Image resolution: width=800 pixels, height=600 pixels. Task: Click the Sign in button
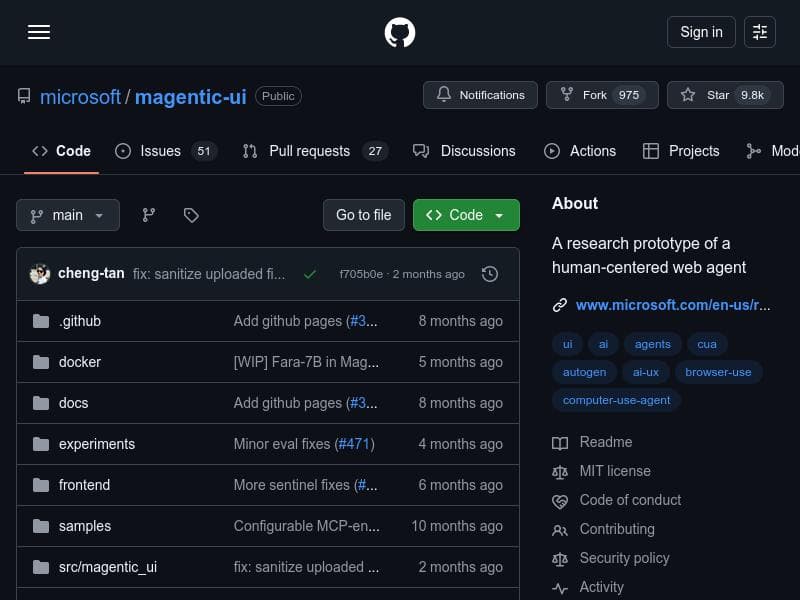point(701,32)
